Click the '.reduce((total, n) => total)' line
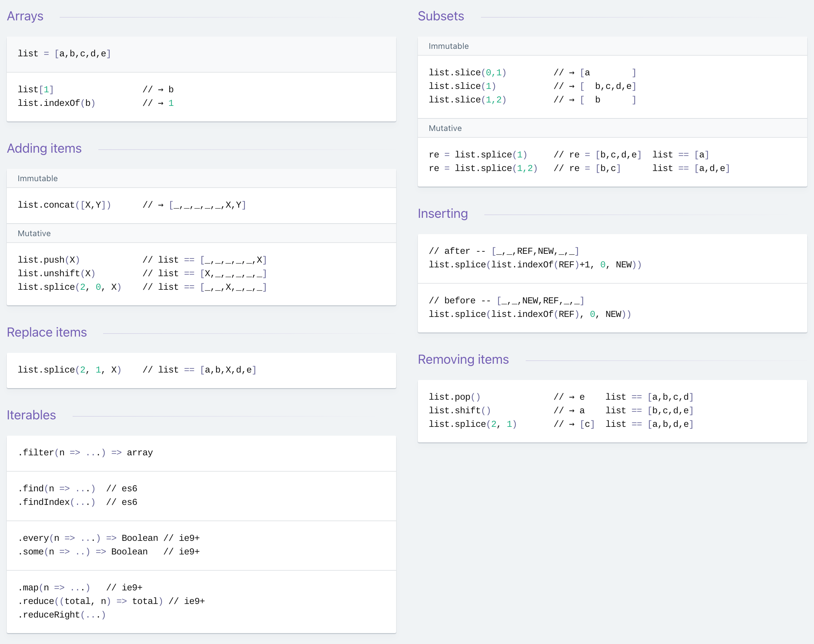814x644 pixels. 112,601
